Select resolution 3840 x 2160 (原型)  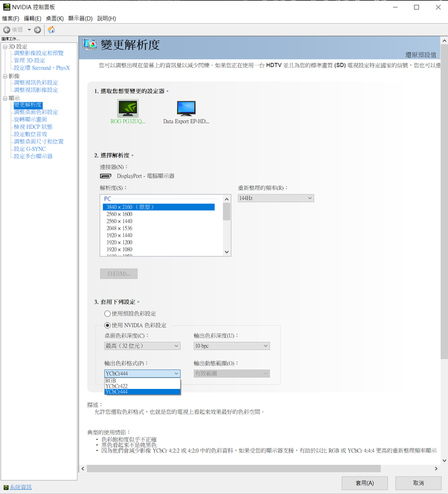[159, 207]
